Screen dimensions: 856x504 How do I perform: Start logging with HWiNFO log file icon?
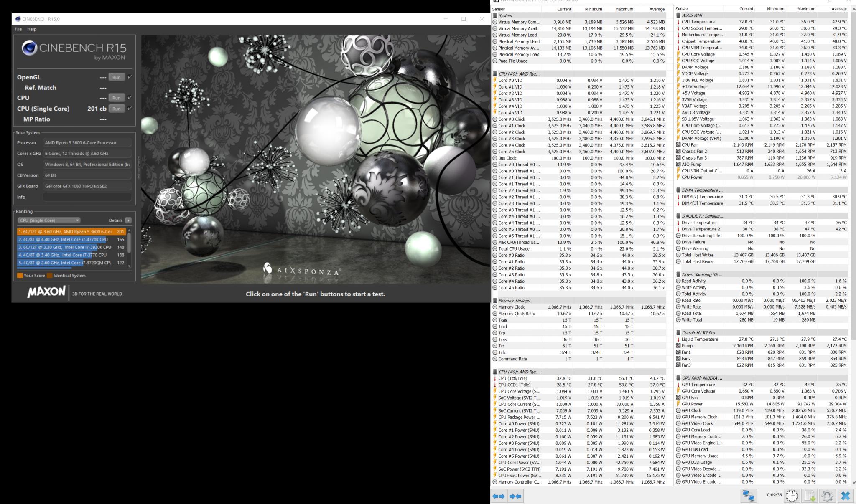[810, 496]
